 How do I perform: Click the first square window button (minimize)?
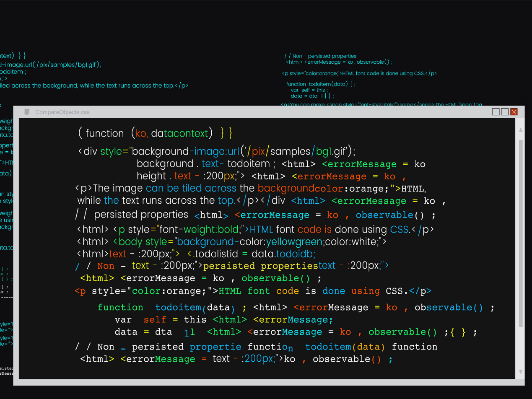(496, 112)
